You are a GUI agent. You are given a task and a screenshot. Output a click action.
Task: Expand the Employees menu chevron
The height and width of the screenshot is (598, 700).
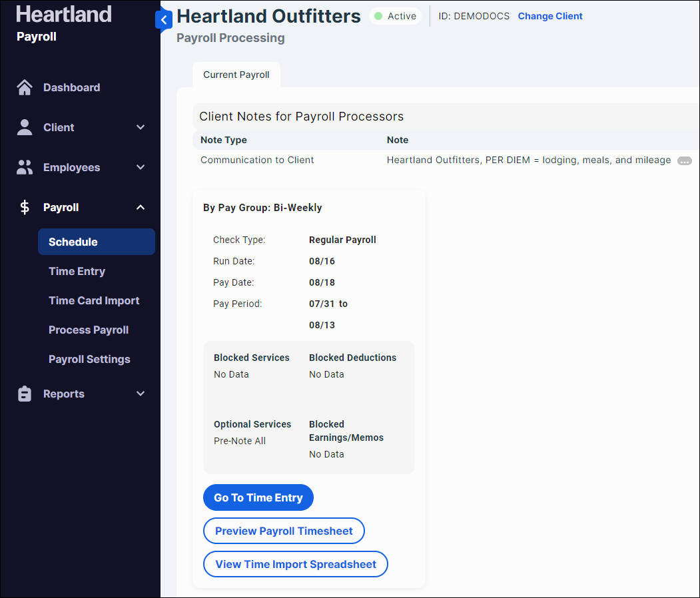click(140, 167)
